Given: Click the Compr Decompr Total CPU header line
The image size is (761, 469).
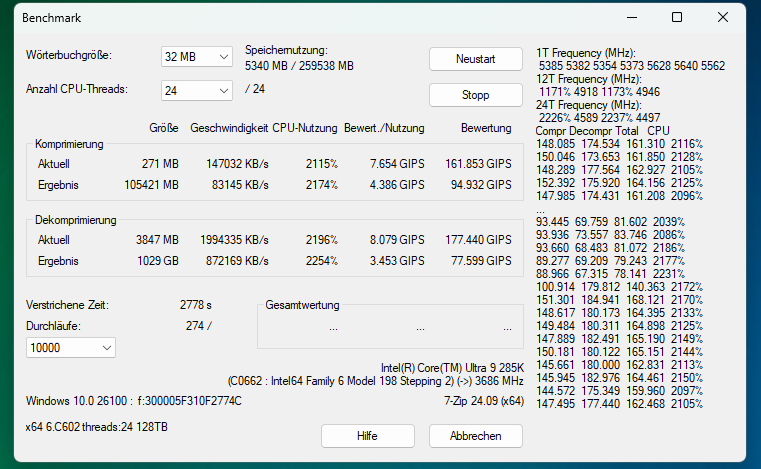Looking at the screenshot, I should click(602, 131).
